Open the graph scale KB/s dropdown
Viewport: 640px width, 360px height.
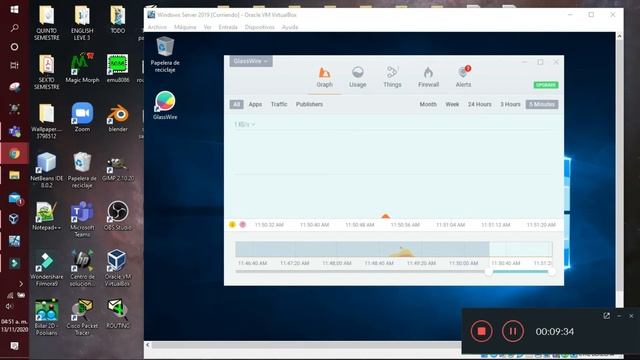(x=244, y=124)
